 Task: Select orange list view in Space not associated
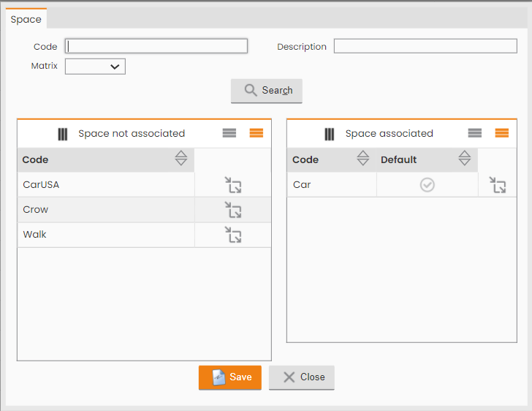coord(256,133)
